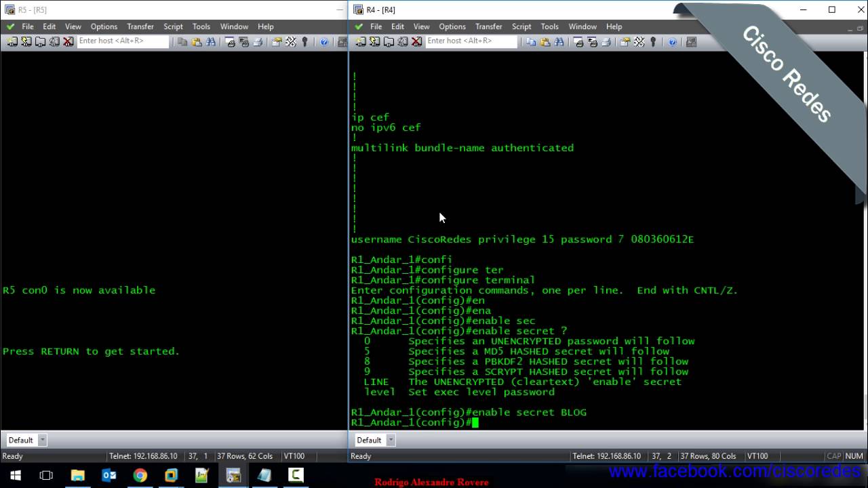Click Telnet: 192.168.86.10 status in R4 window
Viewport: 868px width, 488px height.
pyautogui.click(x=607, y=456)
